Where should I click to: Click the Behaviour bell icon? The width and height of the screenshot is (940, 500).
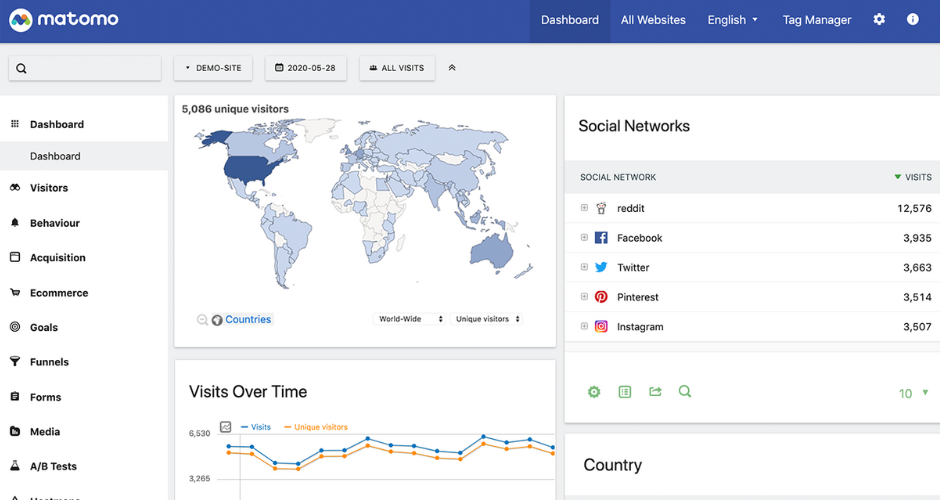pos(15,222)
